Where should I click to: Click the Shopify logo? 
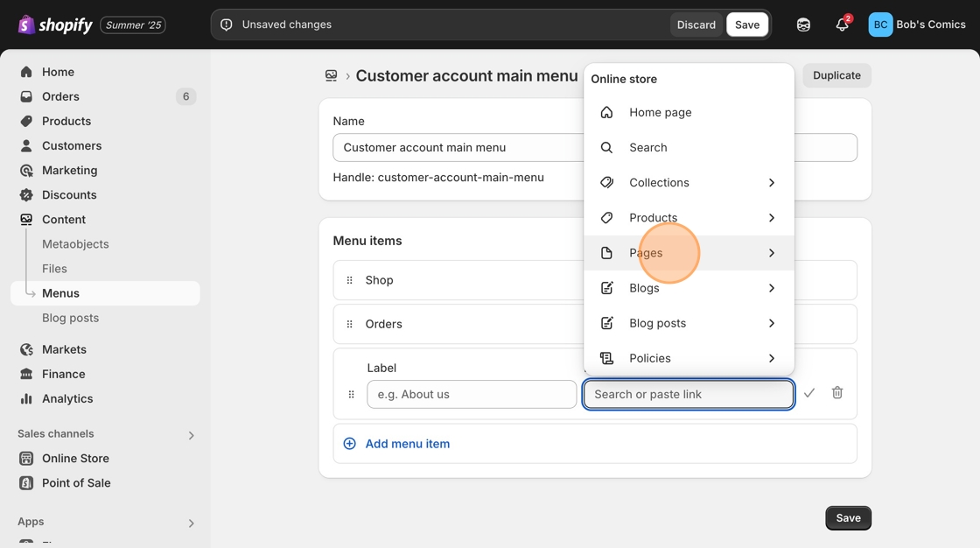55,25
